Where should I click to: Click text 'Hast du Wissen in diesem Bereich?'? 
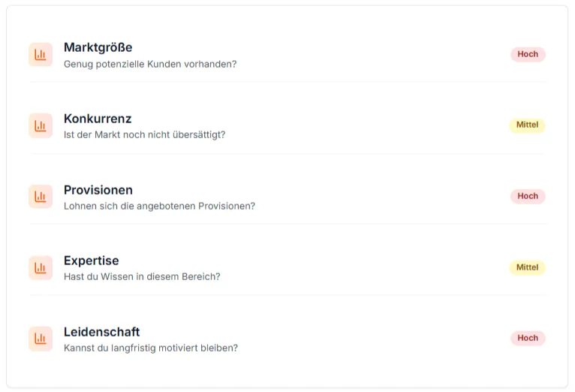coord(142,276)
